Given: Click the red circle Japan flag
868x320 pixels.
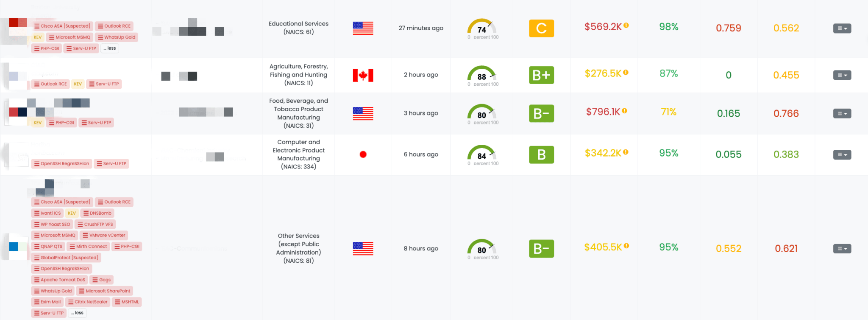Looking at the screenshot, I should pos(363,154).
